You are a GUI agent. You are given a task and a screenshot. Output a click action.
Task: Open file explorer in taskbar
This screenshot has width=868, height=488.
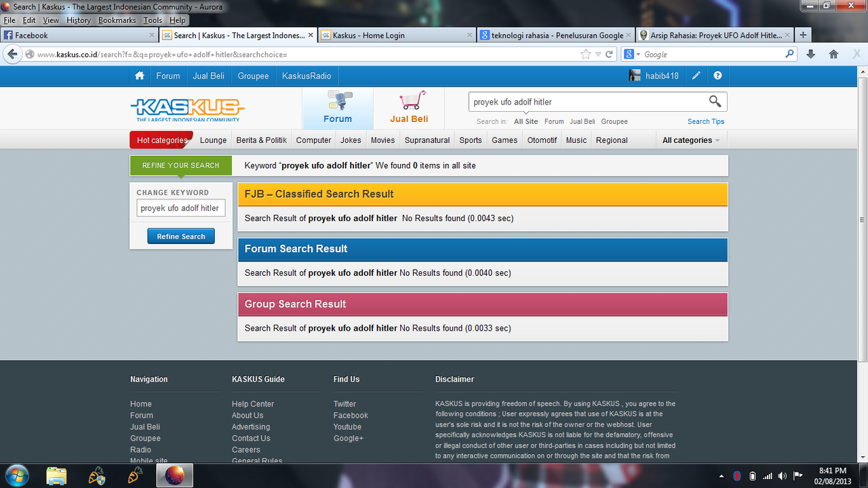[x=56, y=476]
